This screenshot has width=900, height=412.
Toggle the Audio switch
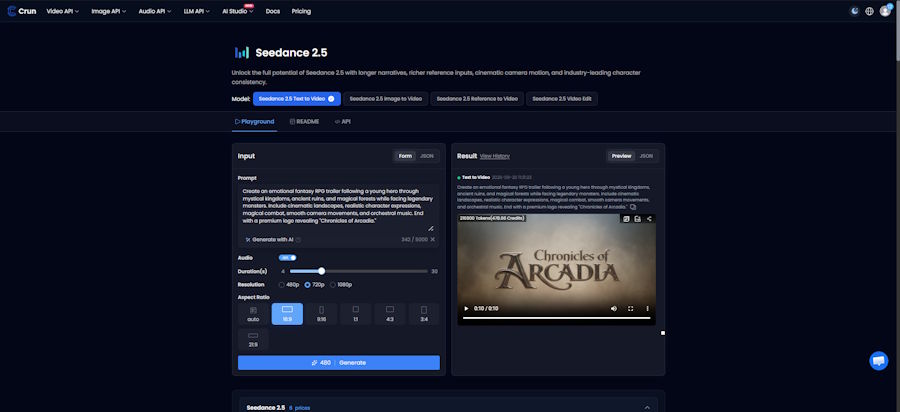288,258
